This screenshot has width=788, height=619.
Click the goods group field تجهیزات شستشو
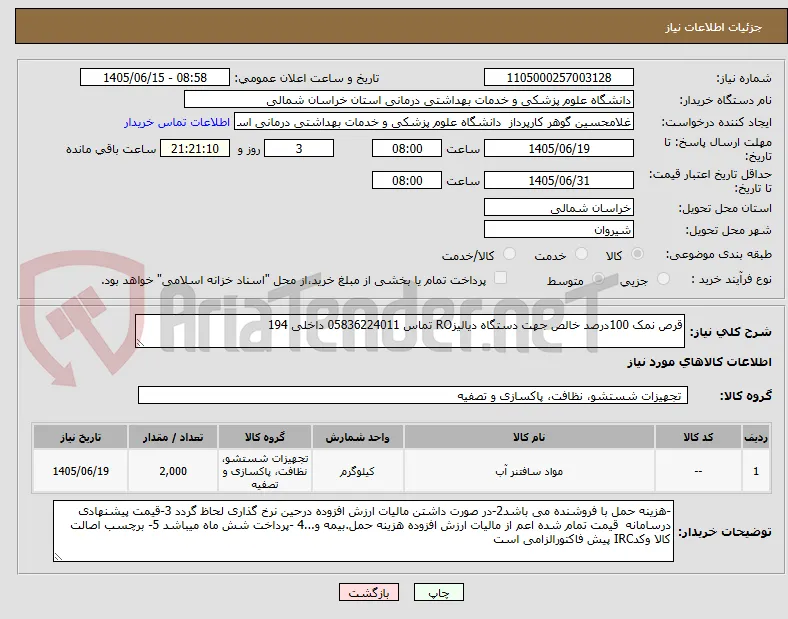(x=413, y=395)
